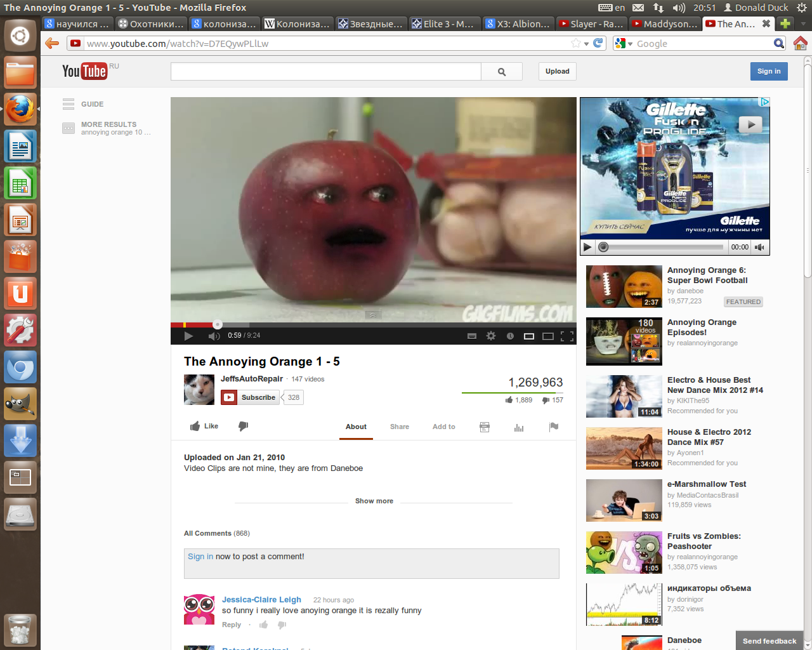812x650 pixels.
Task: Launch GIMP from the launcher
Action: point(20,404)
